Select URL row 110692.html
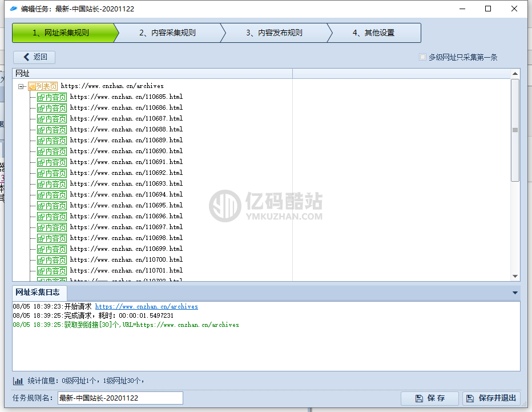The height and width of the screenshot is (412, 532). point(127,173)
